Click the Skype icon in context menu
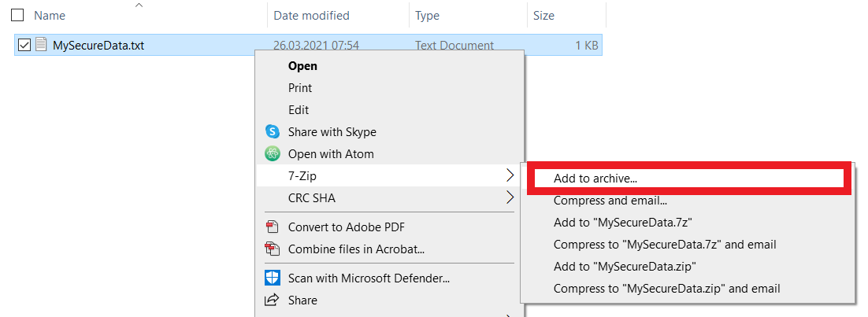The width and height of the screenshot is (868, 317). pos(273,131)
